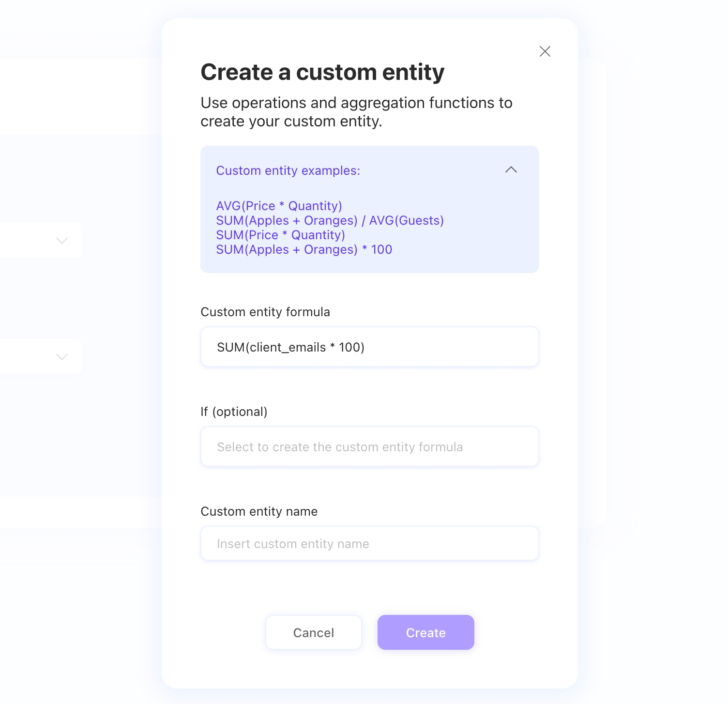This screenshot has width=728, height=704.
Task: Click the blank right side of the examples panel
Action: pos(489,232)
